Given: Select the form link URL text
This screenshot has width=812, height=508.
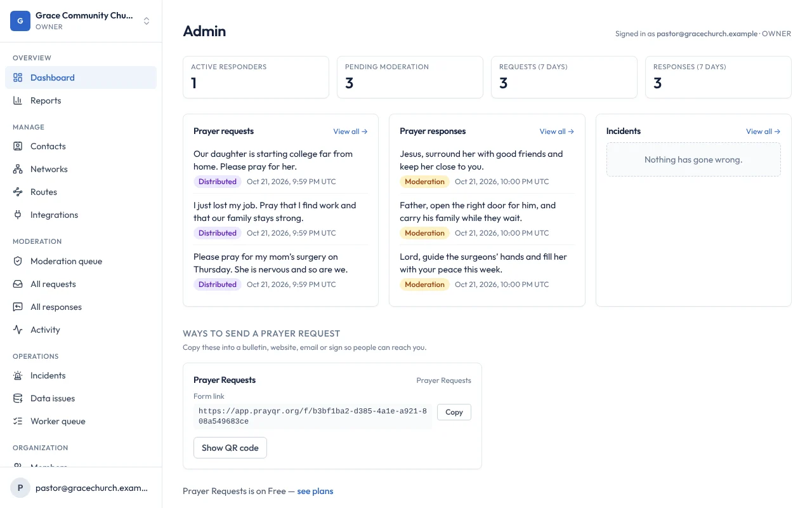Looking at the screenshot, I should 313,417.
